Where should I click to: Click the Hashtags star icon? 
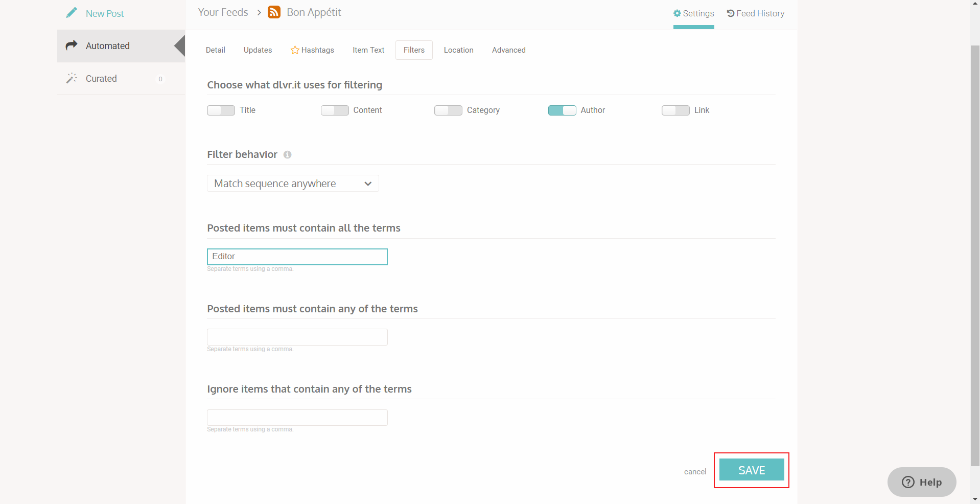click(295, 50)
